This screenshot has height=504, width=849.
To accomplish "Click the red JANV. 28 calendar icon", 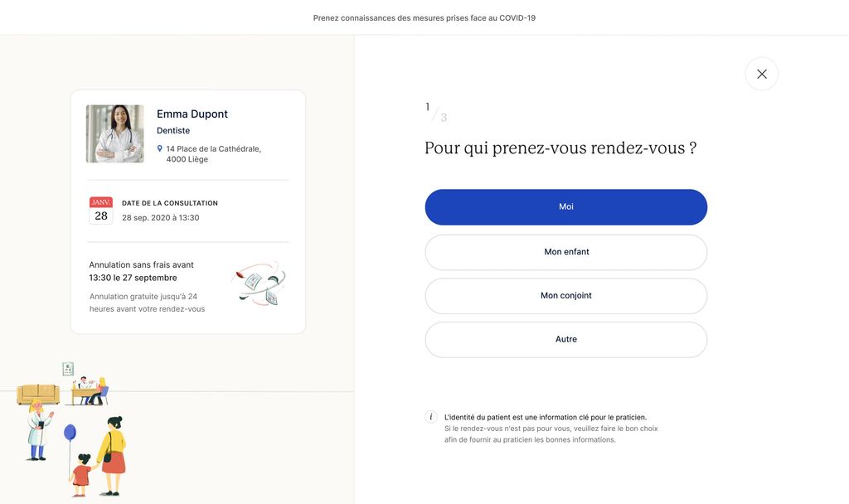I will coord(100,211).
